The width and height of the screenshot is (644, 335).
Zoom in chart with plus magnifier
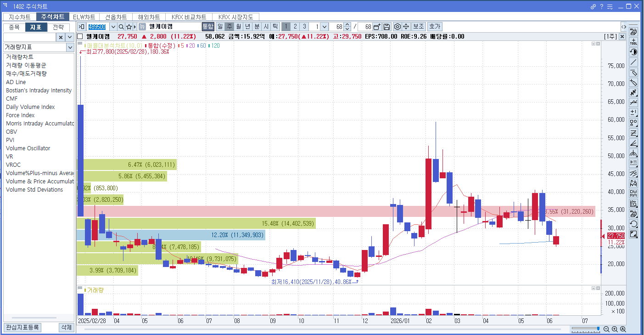coord(615,329)
